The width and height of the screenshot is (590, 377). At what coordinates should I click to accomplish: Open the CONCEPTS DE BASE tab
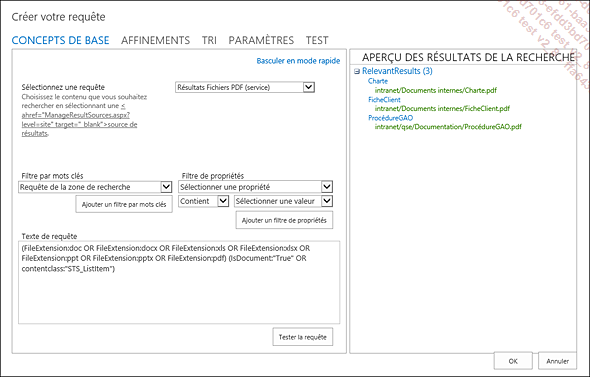click(x=60, y=40)
